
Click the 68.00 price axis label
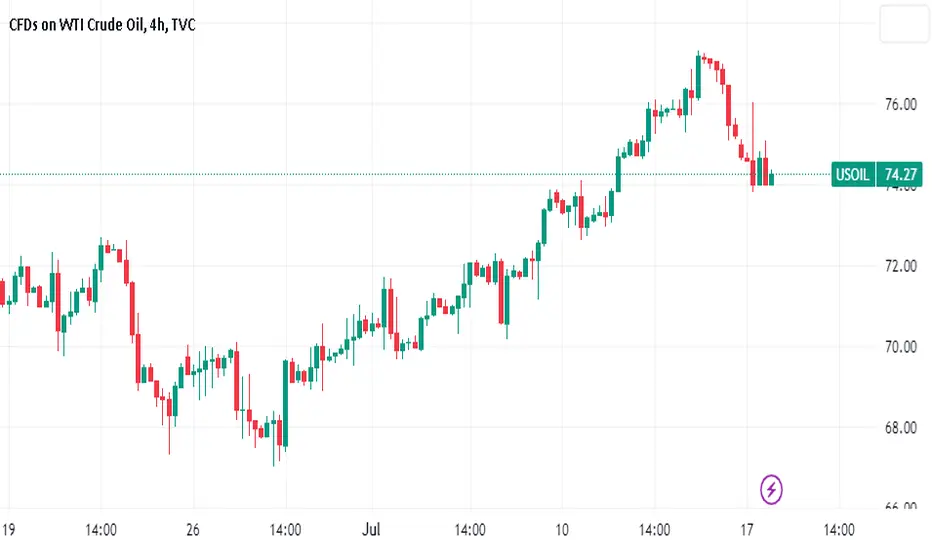click(x=900, y=428)
